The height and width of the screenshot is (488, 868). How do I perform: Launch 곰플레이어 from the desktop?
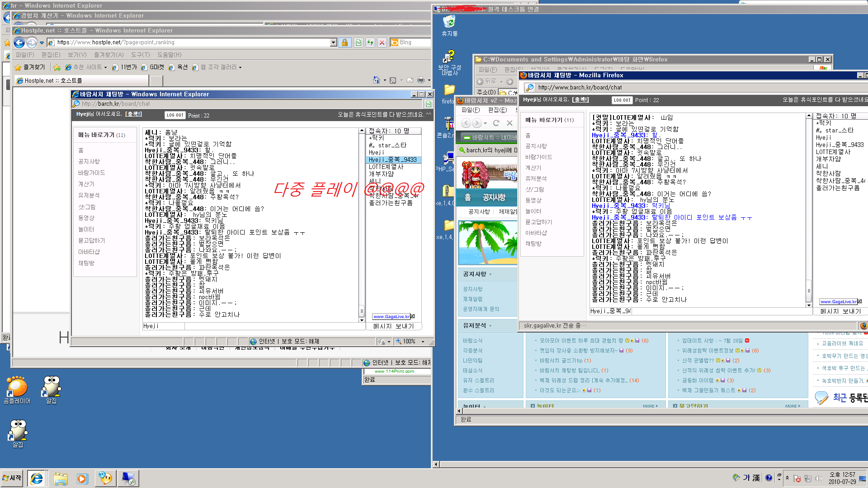click(17, 387)
